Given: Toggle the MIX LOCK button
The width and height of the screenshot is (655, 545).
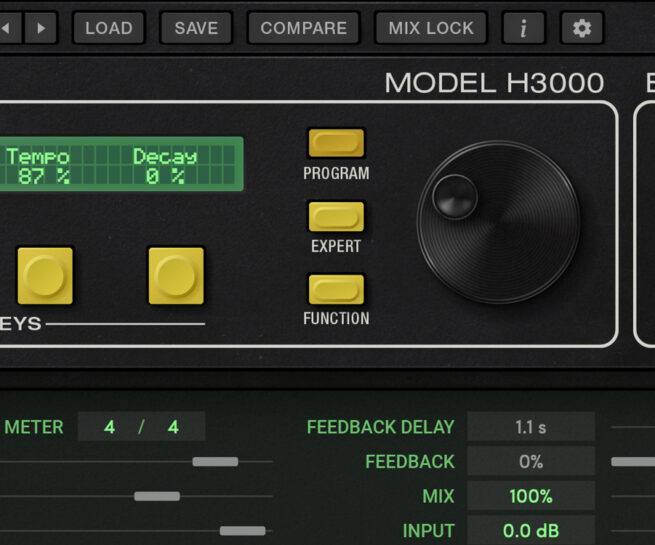Looking at the screenshot, I should click(x=431, y=28).
